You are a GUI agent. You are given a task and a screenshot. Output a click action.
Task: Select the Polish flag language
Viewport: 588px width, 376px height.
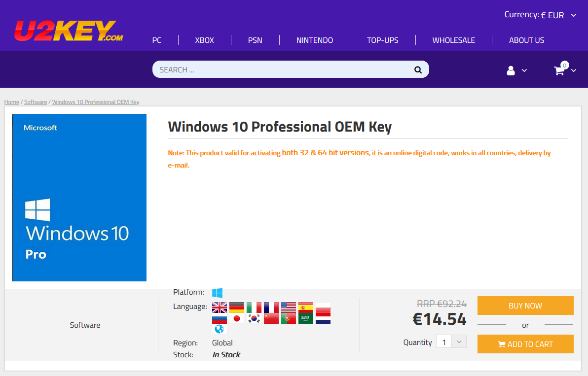click(x=323, y=308)
